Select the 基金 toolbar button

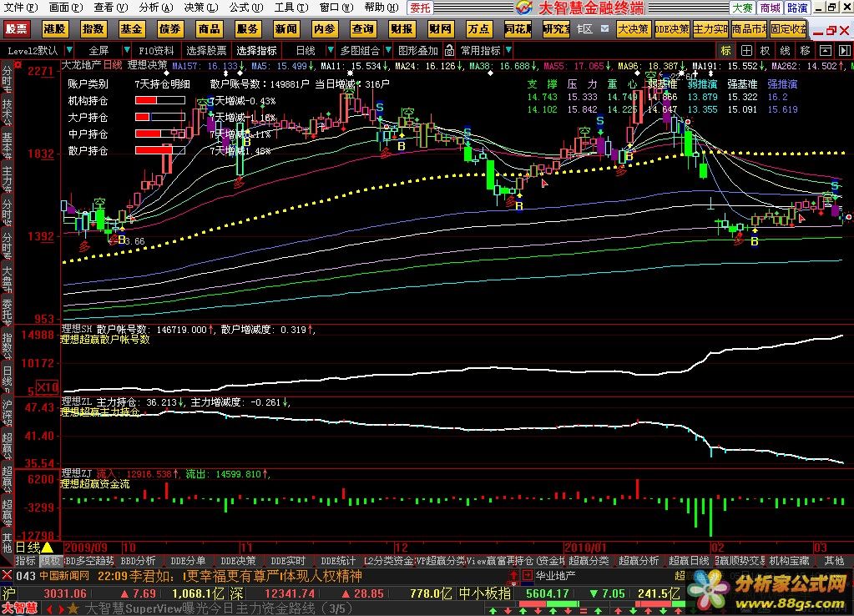[x=131, y=29]
